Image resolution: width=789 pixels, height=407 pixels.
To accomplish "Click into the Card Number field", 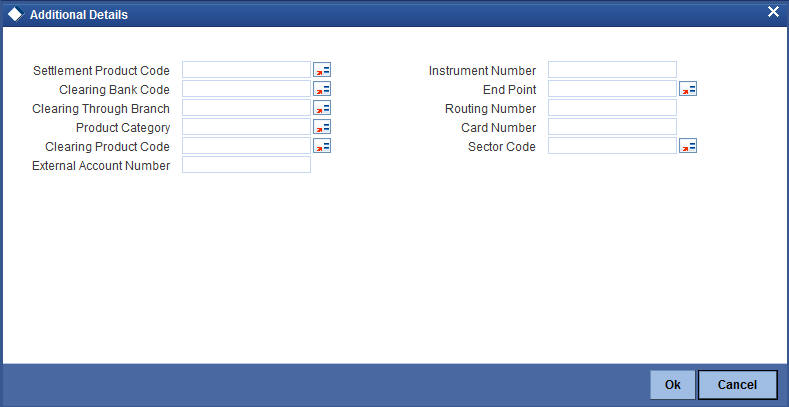I will click(612, 127).
